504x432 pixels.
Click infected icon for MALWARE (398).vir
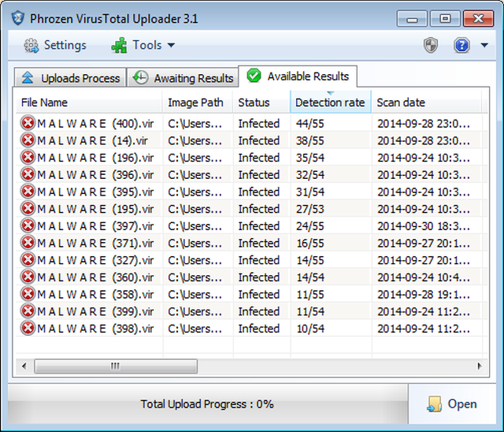point(28,328)
